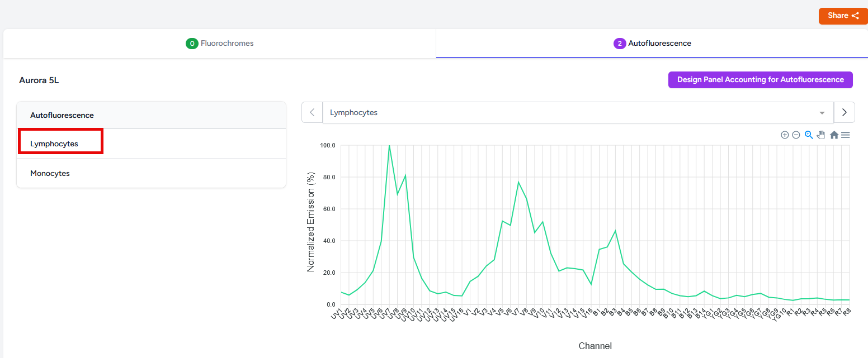The width and height of the screenshot is (868, 358).
Task: Activate the selection zoom magnifier tool
Action: pos(809,135)
